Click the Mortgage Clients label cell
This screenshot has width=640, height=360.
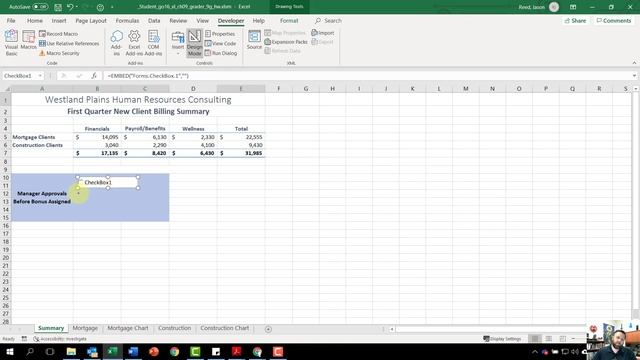[x=42, y=137]
